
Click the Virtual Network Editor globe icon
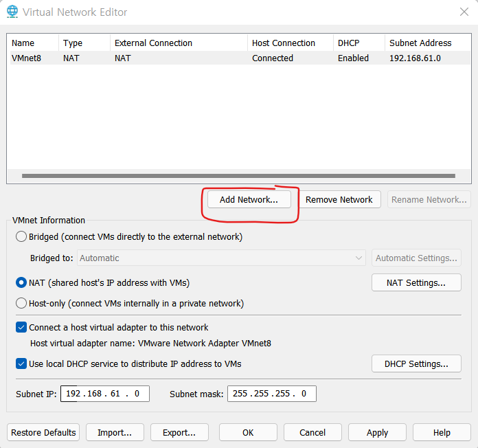(12, 12)
